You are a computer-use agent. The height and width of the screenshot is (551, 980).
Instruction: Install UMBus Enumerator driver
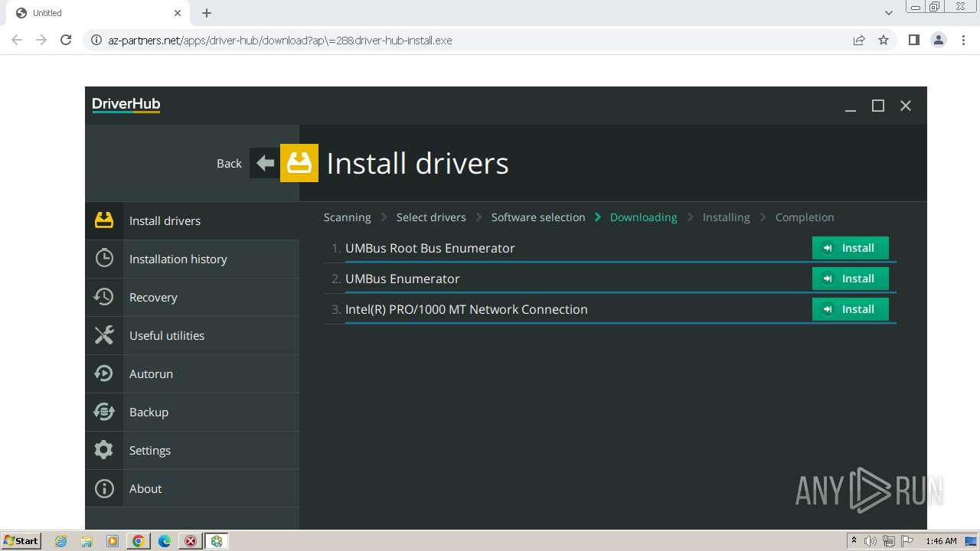850,279
